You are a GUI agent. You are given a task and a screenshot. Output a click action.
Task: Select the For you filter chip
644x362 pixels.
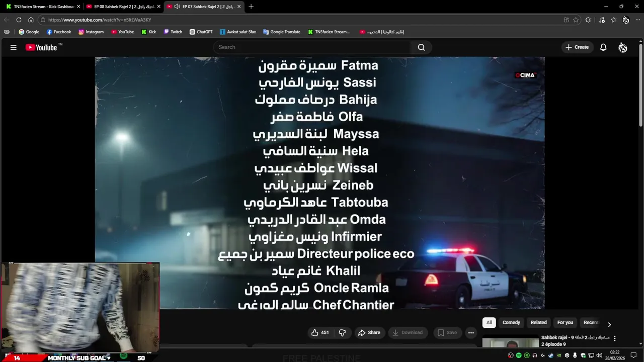click(565, 323)
